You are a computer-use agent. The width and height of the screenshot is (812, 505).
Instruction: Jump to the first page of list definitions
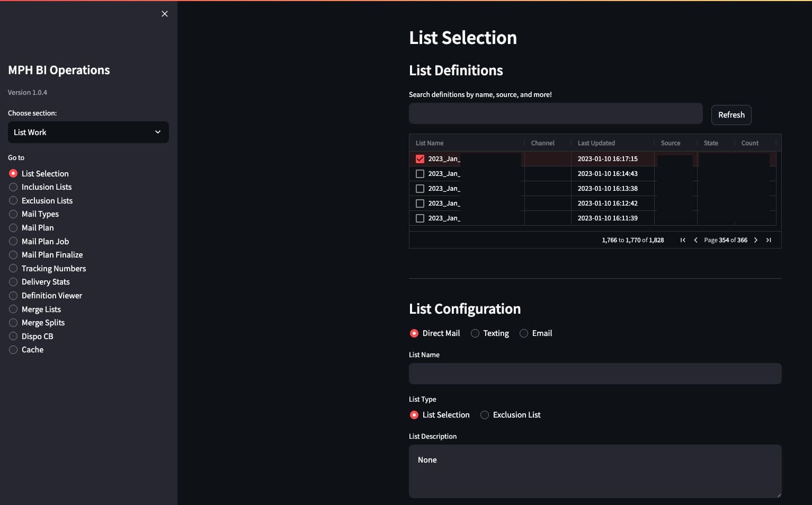pyautogui.click(x=683, y=240)
